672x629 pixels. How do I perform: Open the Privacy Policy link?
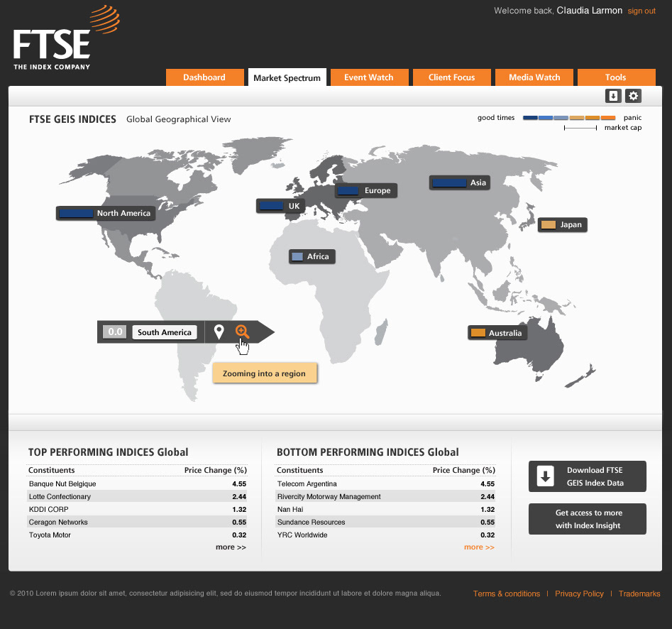coord(579,594)
